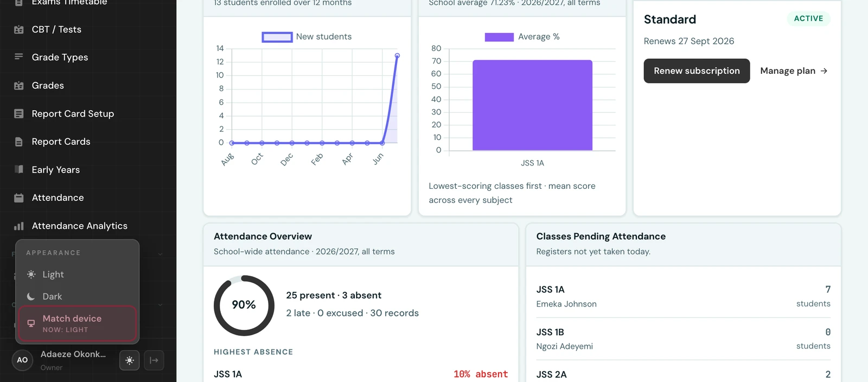Click '10% absent' value
868x382 pixels.
click(x=481, y=374)
